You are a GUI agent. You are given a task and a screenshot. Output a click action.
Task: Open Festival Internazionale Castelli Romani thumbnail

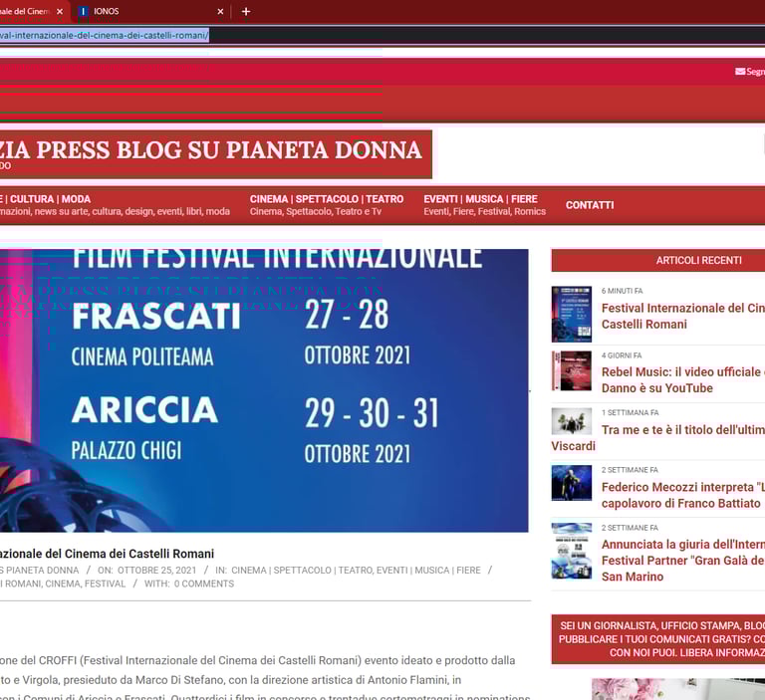coord(572,314)
